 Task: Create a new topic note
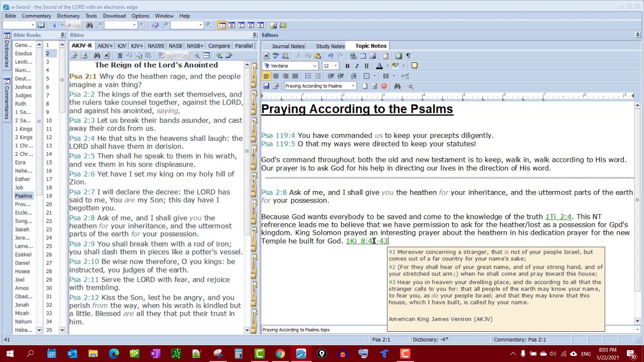point(365,86)
